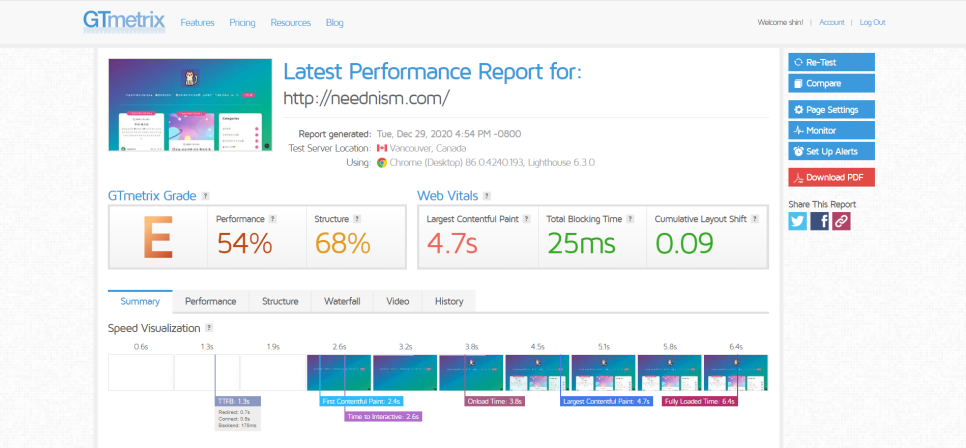
Task: Click the Chrome browser icon
Action: tap(382, 163)
